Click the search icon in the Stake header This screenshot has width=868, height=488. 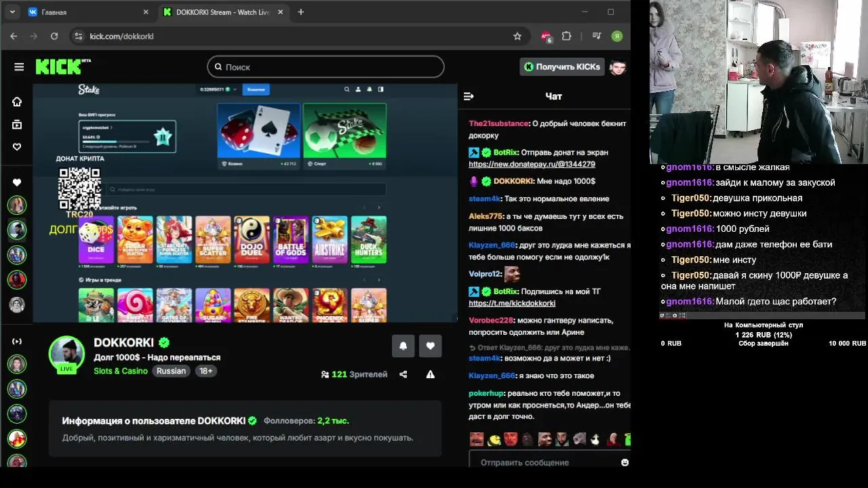click(x=347, y=89)
